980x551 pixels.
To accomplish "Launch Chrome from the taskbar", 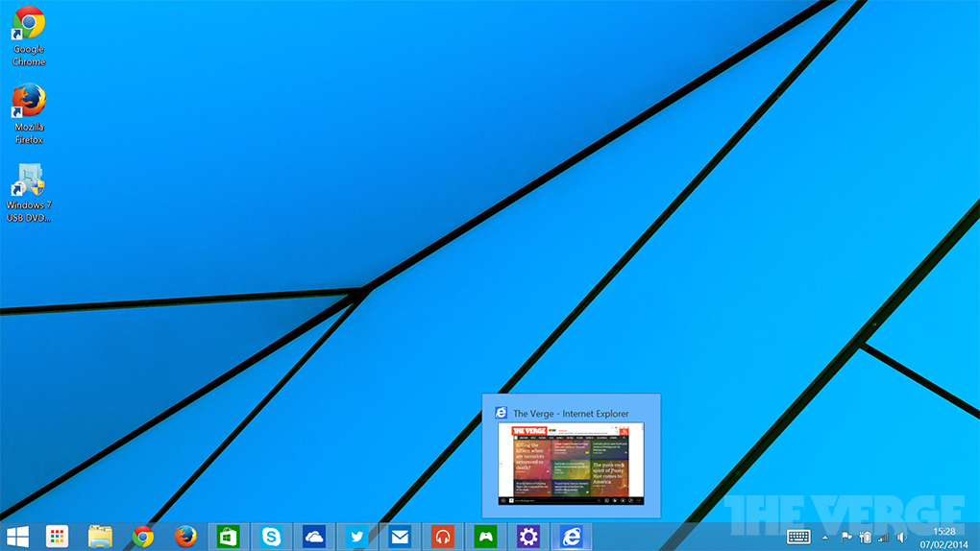I will coord(143,537).
